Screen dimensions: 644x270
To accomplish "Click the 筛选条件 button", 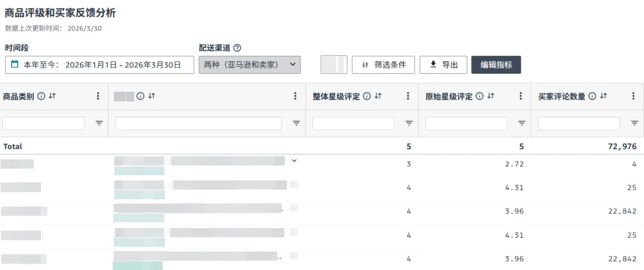I will 383,65.
